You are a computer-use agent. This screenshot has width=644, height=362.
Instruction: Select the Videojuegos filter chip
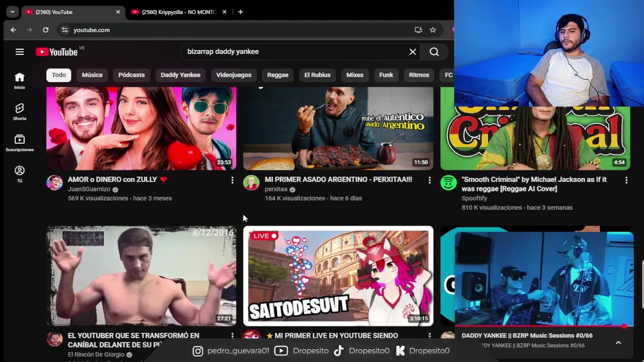(x=233, y=75)
